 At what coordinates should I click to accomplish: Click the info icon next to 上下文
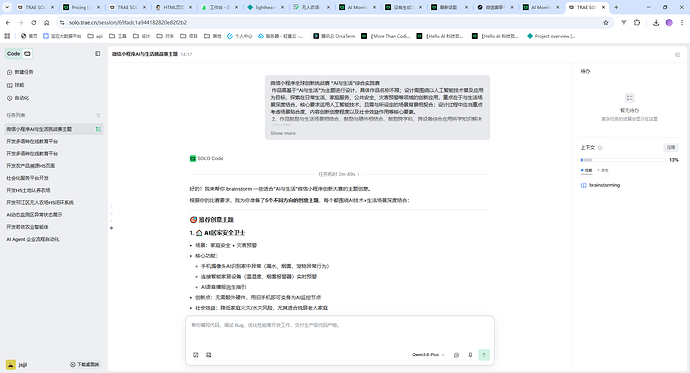[600, 148]
